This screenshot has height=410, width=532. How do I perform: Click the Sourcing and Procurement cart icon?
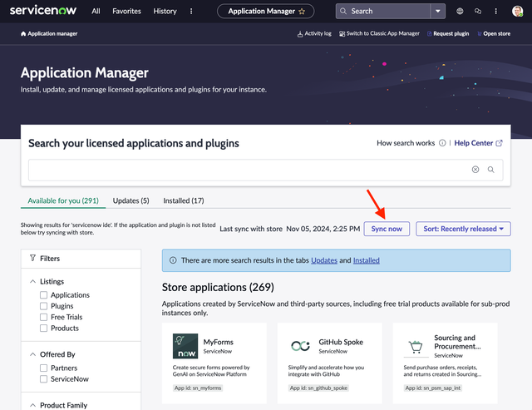pyautogui.click(x=416, y=347)
